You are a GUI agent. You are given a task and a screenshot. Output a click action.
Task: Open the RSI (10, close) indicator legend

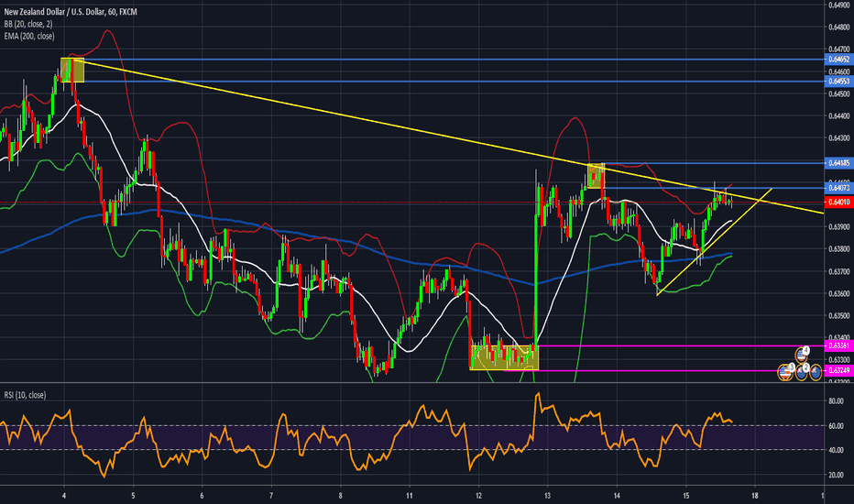click(x=25, y=395)
